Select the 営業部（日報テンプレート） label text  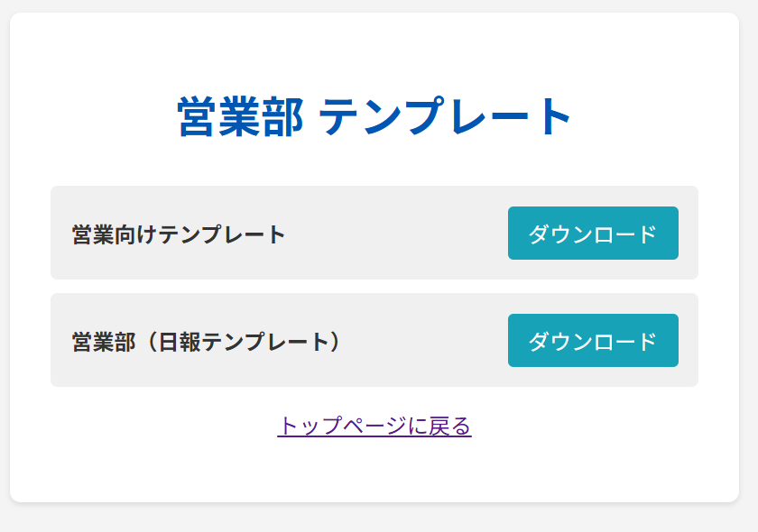point(207,342)
